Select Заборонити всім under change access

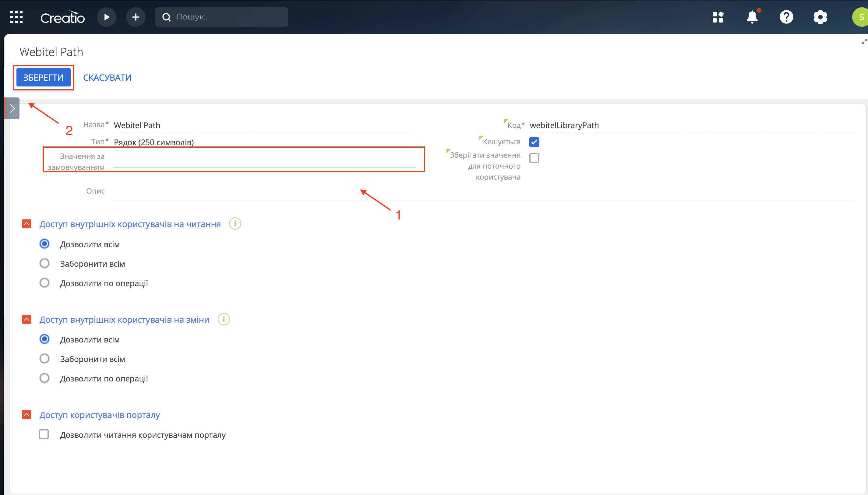44,359
